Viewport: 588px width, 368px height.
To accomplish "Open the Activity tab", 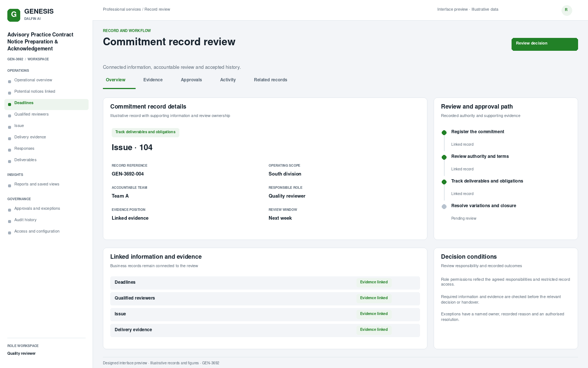I will (x=228, y=80).
